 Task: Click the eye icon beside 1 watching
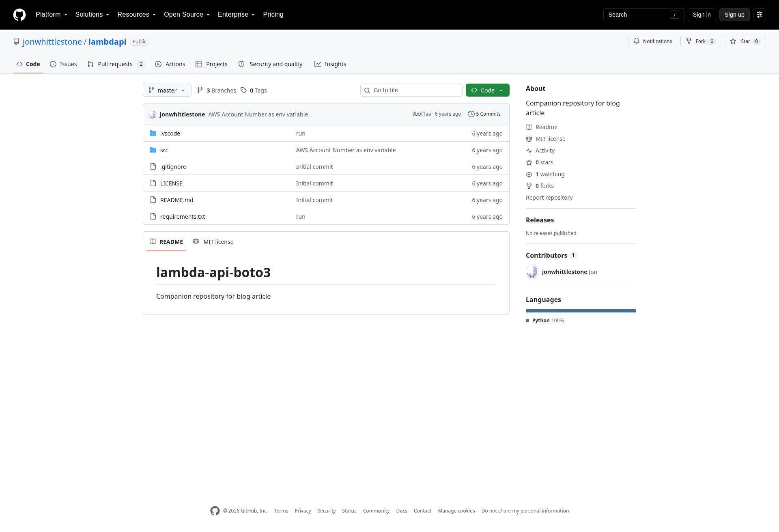click(529, 174)
